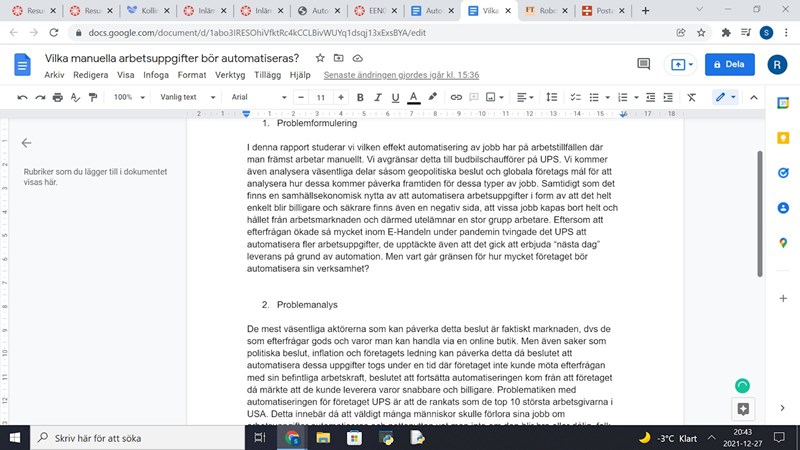Open the comment history icon
Image resolution: width=800 pixels, height=450 pixels.
pyautogui.click(x=644, y=64)
